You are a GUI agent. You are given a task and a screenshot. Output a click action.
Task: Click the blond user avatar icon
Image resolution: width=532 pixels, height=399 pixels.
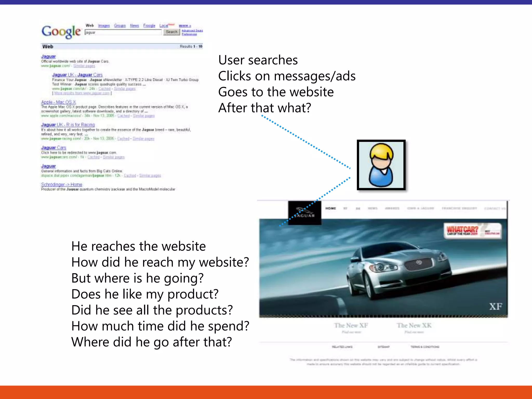coord(381,165)
